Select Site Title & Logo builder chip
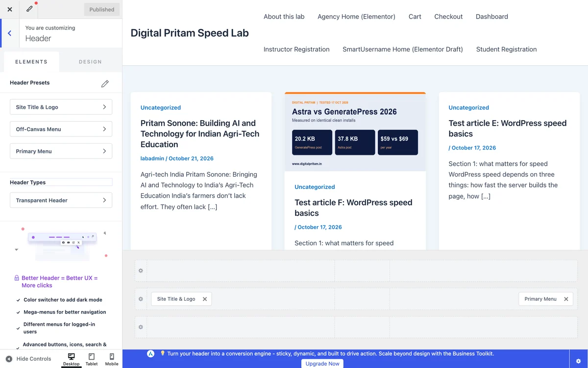Screen dimensions: 588x368 [x=176, y=299]
